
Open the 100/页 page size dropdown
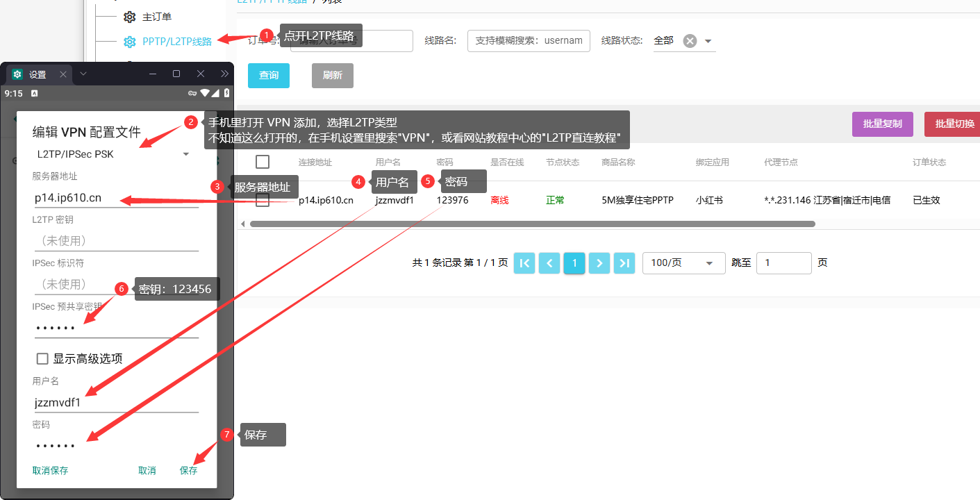coord(684,262)
